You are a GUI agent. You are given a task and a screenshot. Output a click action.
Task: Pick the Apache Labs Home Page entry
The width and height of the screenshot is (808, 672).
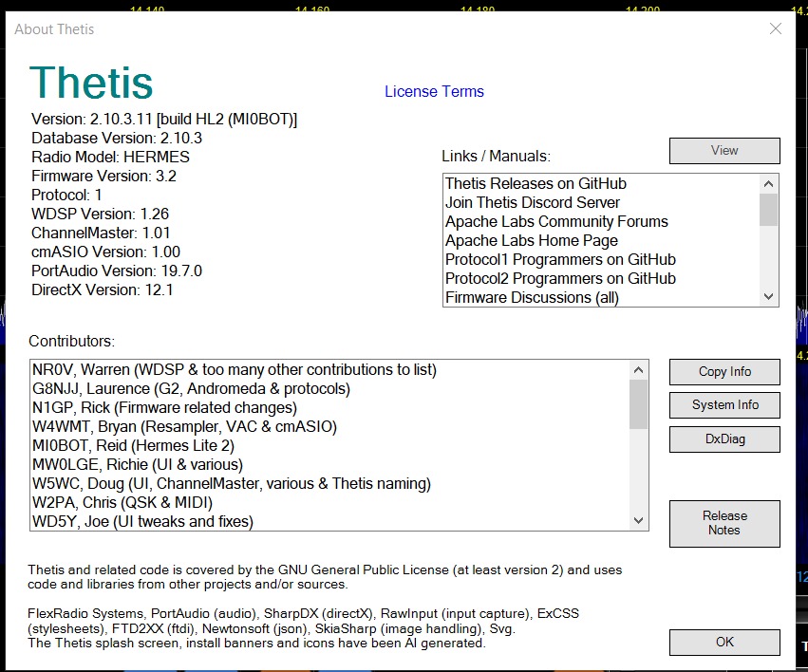(x=531, y=241)
